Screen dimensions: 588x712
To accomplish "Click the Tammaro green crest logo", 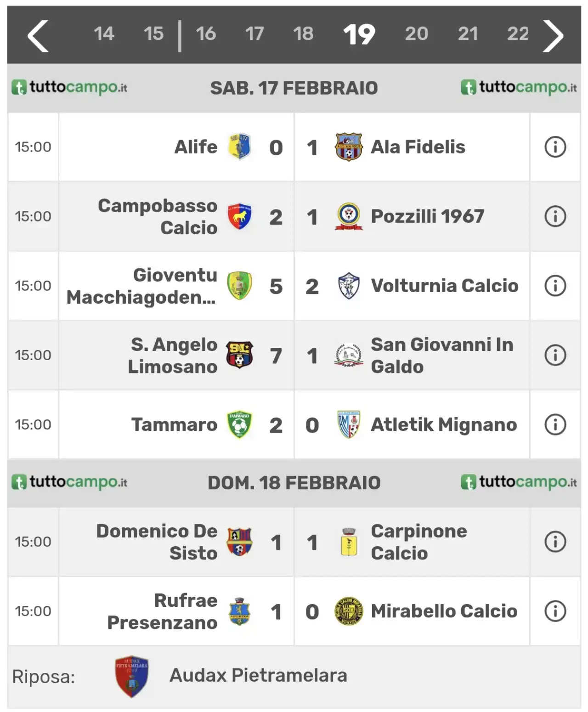I will click(239, 424).
